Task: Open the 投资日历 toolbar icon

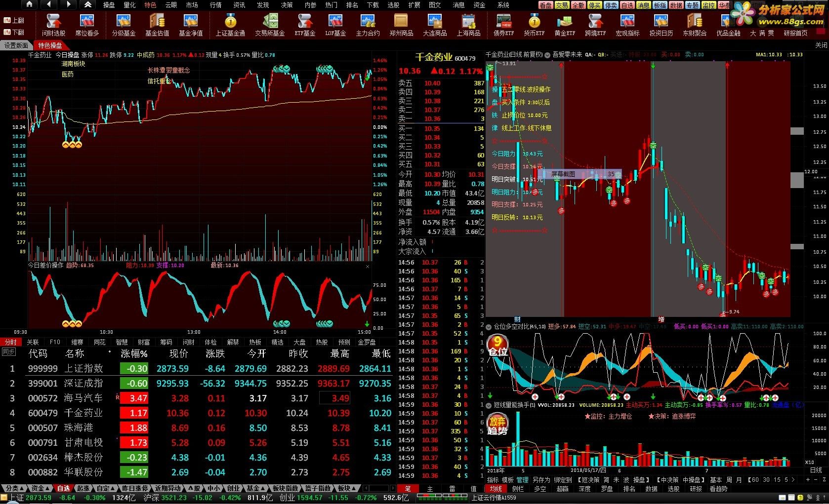Action: click(x=661, y=25)
